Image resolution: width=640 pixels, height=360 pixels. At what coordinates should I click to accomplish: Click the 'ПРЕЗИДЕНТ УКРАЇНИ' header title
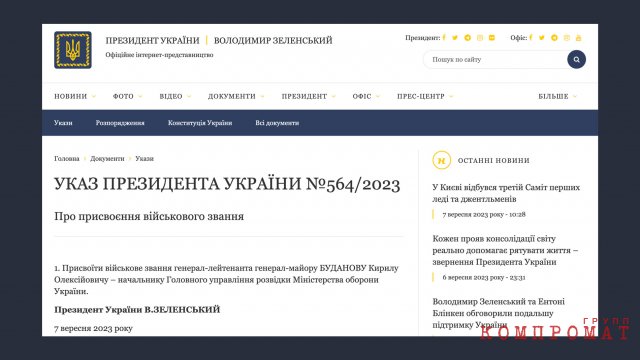pos(153,40)
